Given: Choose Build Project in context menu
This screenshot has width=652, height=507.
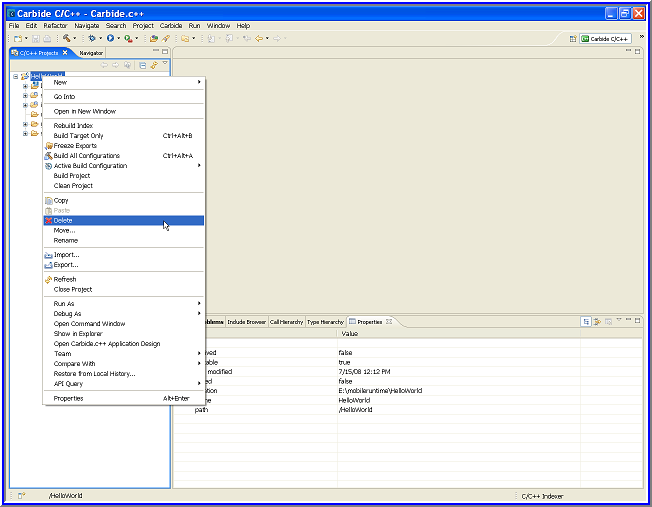Looking at the screenshot, I should coord(72,175).
